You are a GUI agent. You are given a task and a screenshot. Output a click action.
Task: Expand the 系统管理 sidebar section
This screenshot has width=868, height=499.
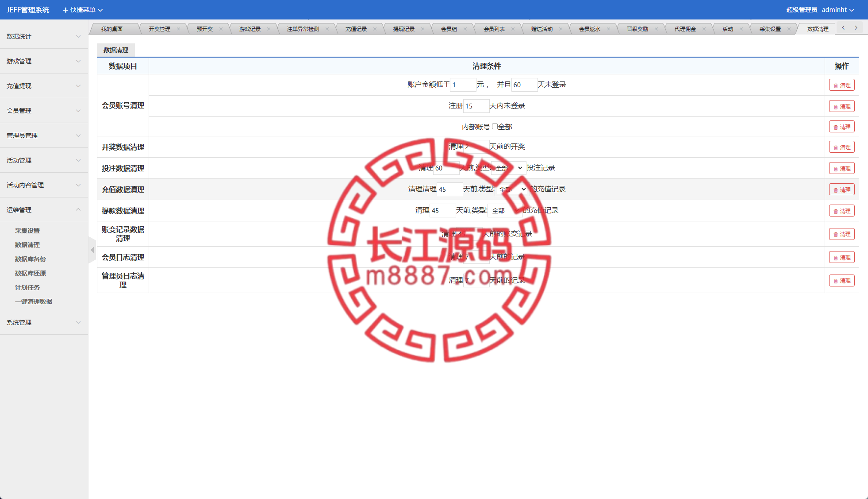click(44, 322)
